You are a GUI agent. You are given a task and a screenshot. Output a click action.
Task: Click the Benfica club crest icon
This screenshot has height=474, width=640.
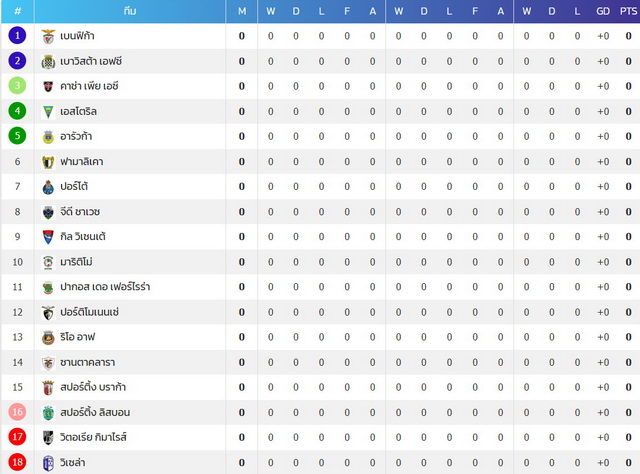[x=48, y=36]
